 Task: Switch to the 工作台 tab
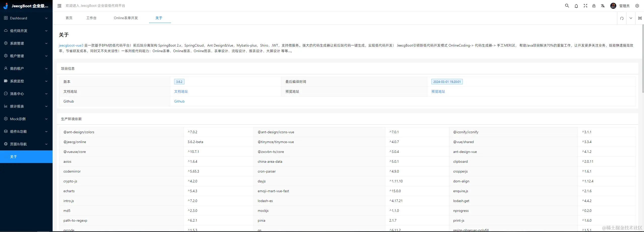91,18
